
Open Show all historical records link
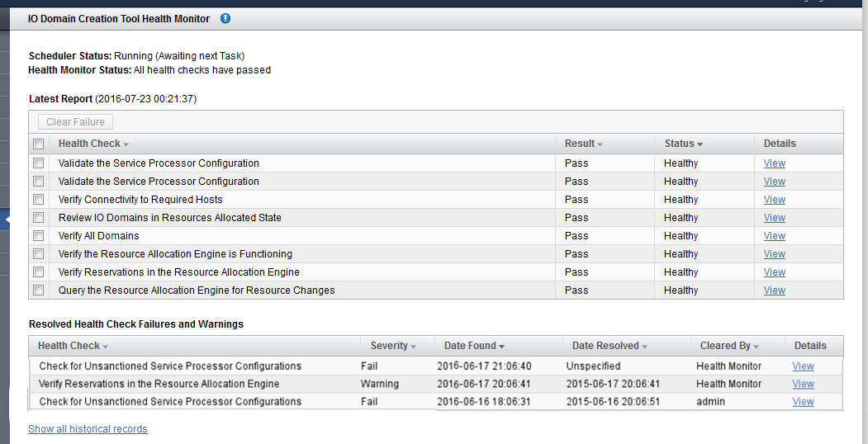pos(88,428)
